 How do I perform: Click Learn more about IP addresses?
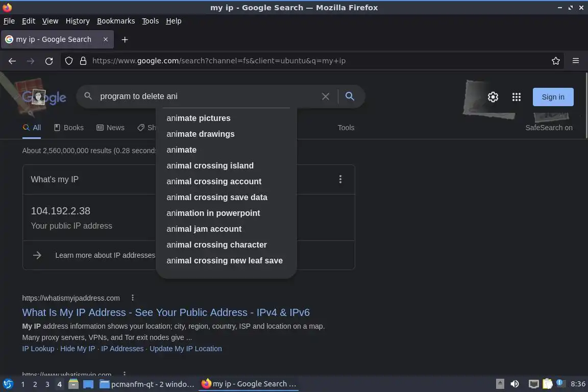pos(105,255)
